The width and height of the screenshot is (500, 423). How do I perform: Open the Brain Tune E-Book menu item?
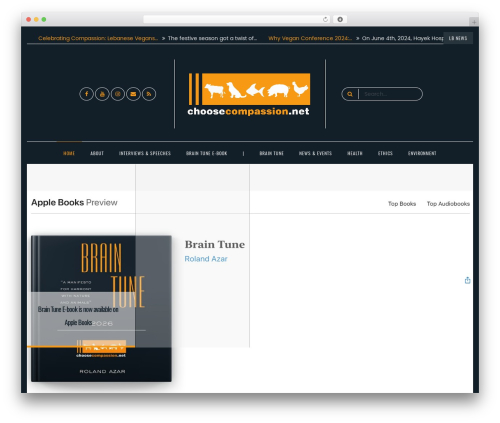[x=207, y=153]
